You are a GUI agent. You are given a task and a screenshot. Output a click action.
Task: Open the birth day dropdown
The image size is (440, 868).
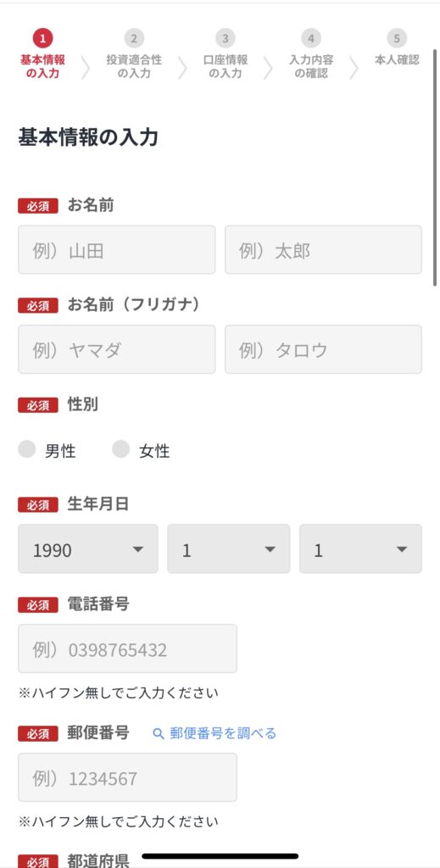pyautogui.click(x=361, y=549)
